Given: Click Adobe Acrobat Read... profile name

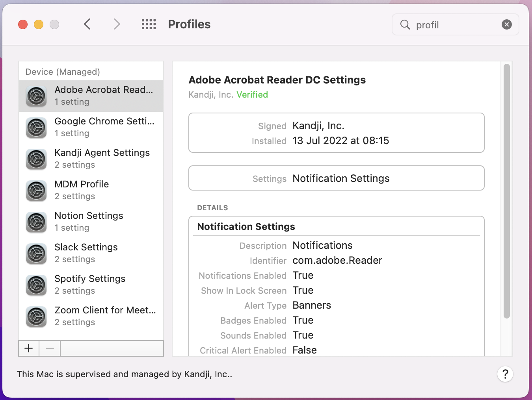Looking at the screenshot, I should (104, 90).
